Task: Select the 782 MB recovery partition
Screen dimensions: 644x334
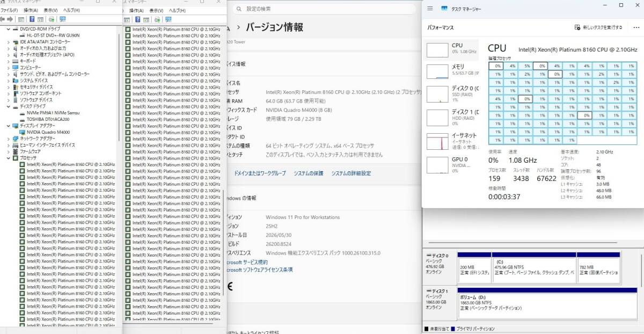Action: 598,267
